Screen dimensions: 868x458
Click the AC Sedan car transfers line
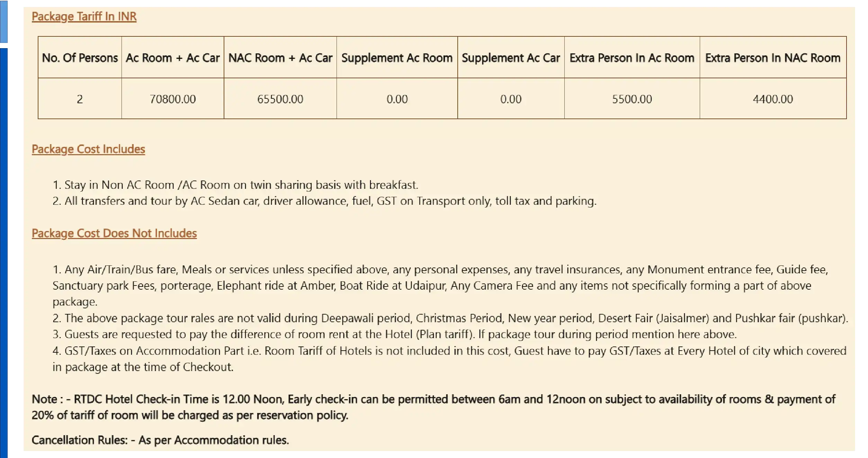[x=324, y=201]
